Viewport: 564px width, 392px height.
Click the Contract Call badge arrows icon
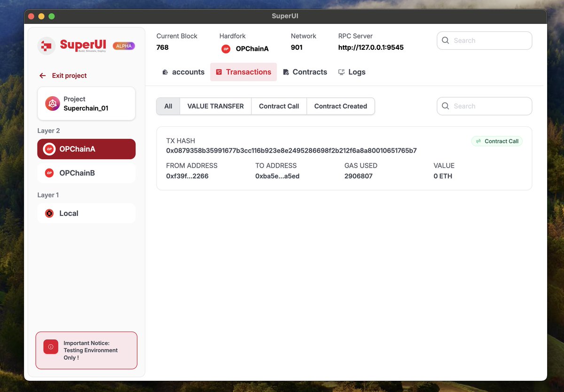(478, 141)
